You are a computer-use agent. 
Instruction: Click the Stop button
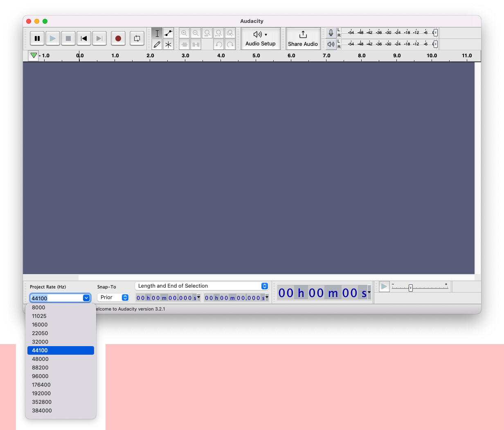click(x=68, y=38)
